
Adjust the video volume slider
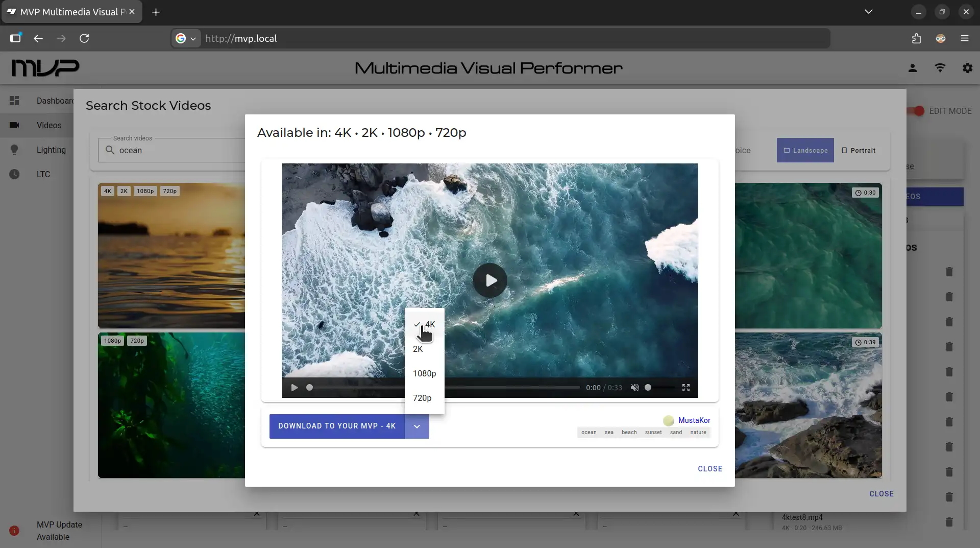pyautogui.click(x=658, y=388)
